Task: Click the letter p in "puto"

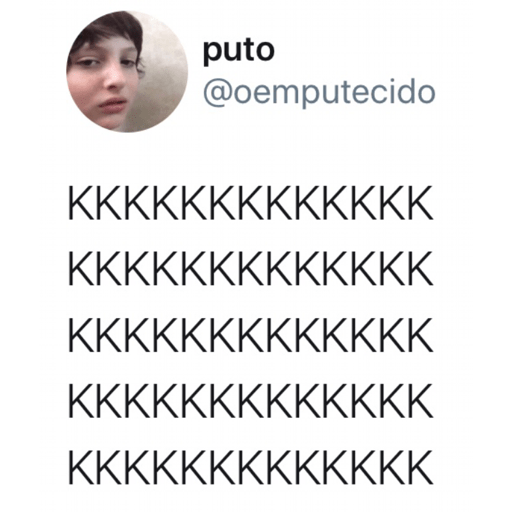Action: click(212, 54)
